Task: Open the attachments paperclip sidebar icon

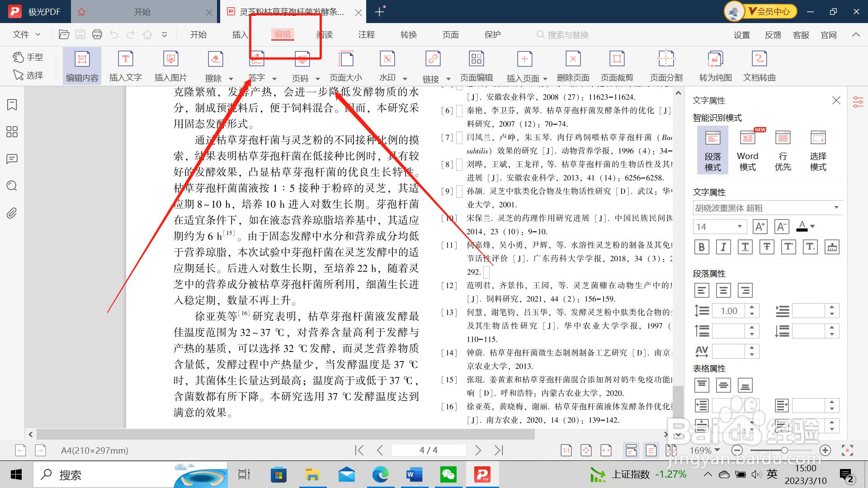Action: pos(12,213)
